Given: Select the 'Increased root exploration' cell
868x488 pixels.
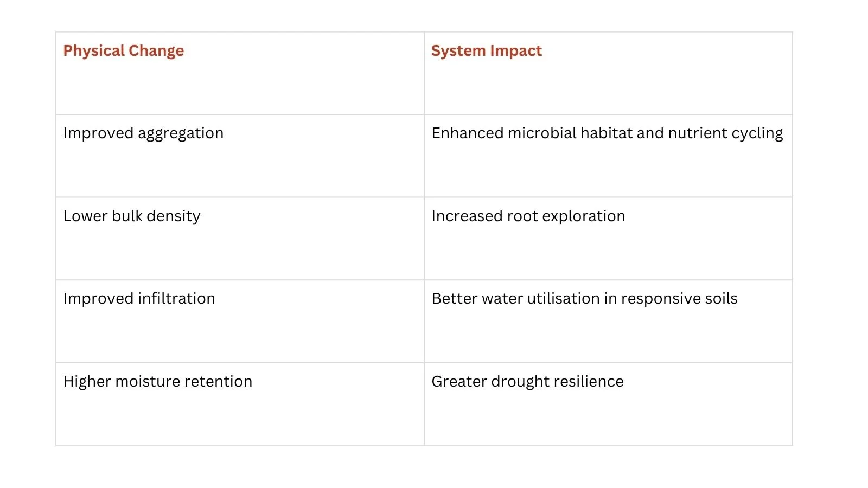Looking at the screenshot, I should tap(608, 239).
